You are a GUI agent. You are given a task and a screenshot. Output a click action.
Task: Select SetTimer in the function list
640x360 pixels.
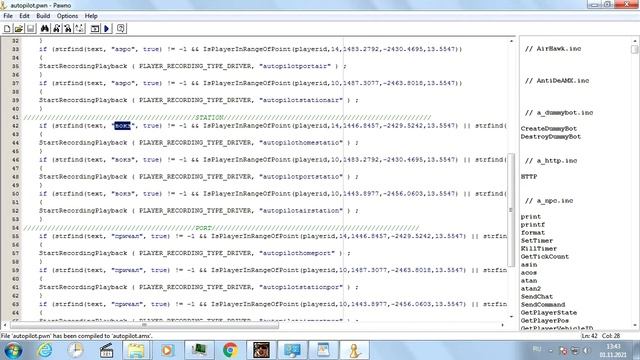pos(537,241)
